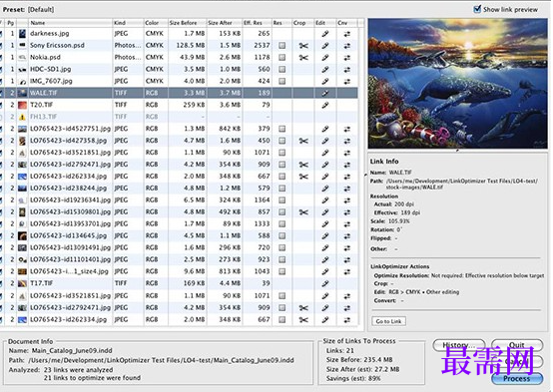This screenshot has width=553, height=392.
Task: Click the document name Main_Catalog_June09.indd
Action: click(72, 351)
